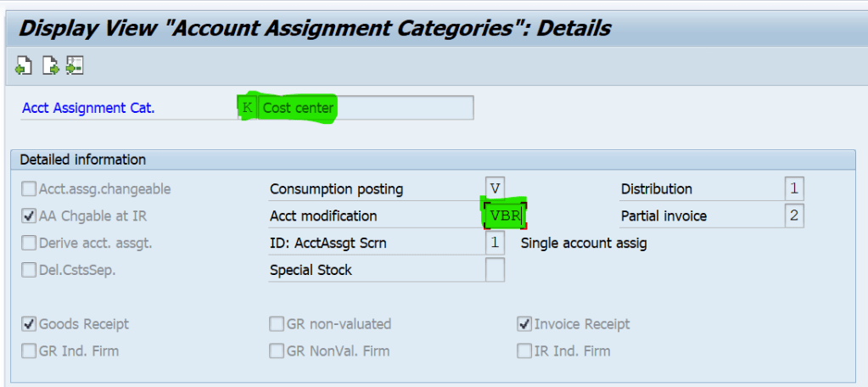Go to the next entry icon

click(x=50, y=65)
